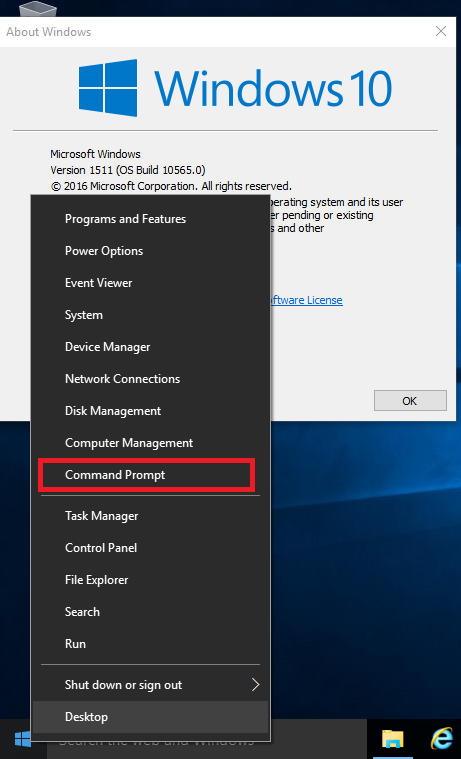Open the Run dialog entry
Viewport: 461px width, 759px height.
(x=150, y=644)
